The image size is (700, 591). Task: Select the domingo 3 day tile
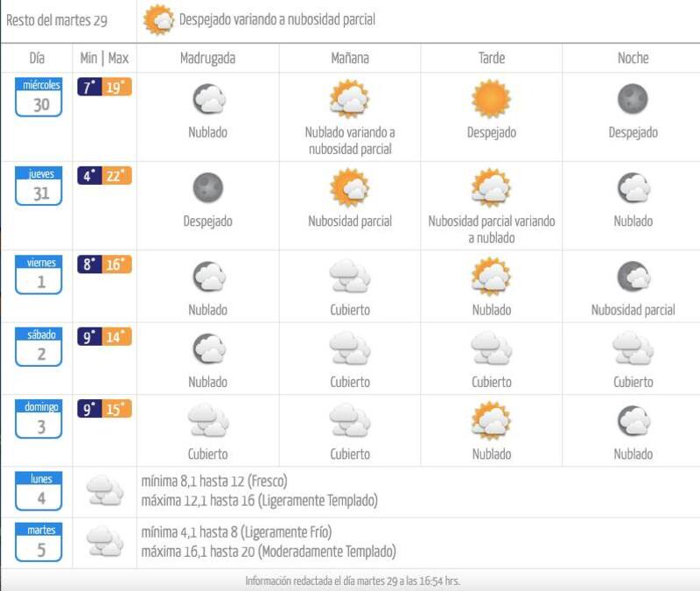[x=38, y=420]
